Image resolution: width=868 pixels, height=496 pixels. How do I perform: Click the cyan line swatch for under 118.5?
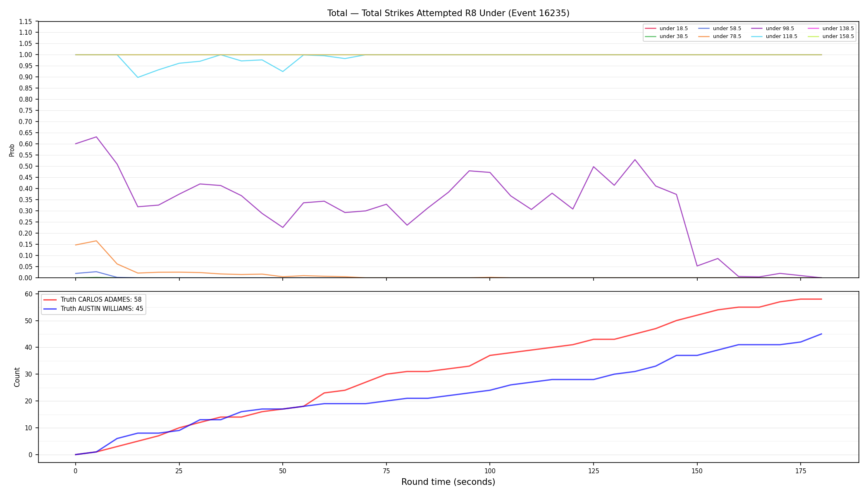[x=757, y=36]
